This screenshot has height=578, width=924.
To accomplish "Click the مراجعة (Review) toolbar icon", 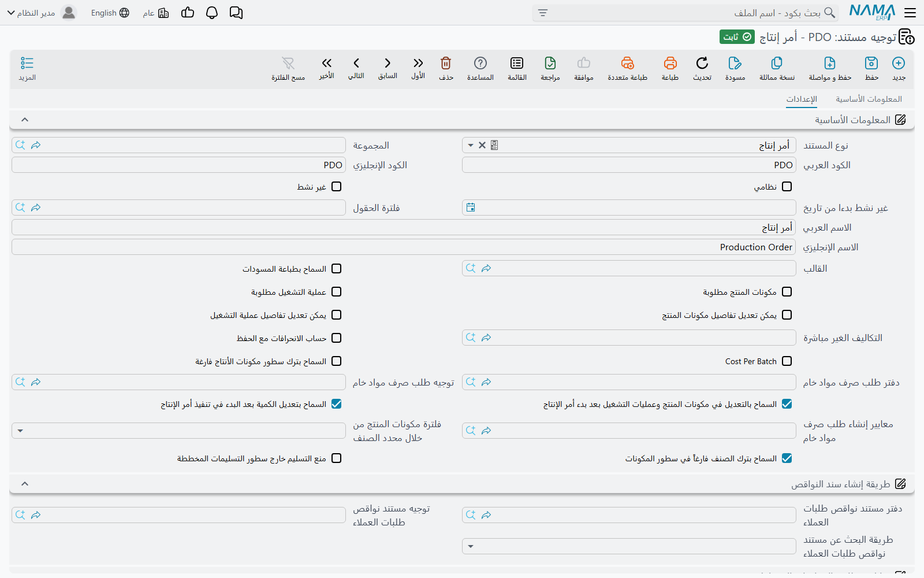I will pos(550,63).
